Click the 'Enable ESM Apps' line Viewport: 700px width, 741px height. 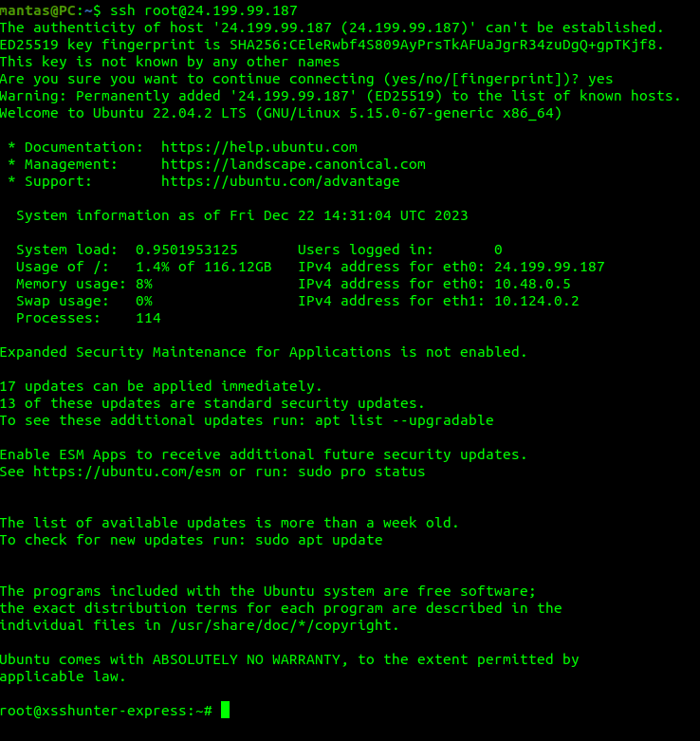click(x=263, y=454)
